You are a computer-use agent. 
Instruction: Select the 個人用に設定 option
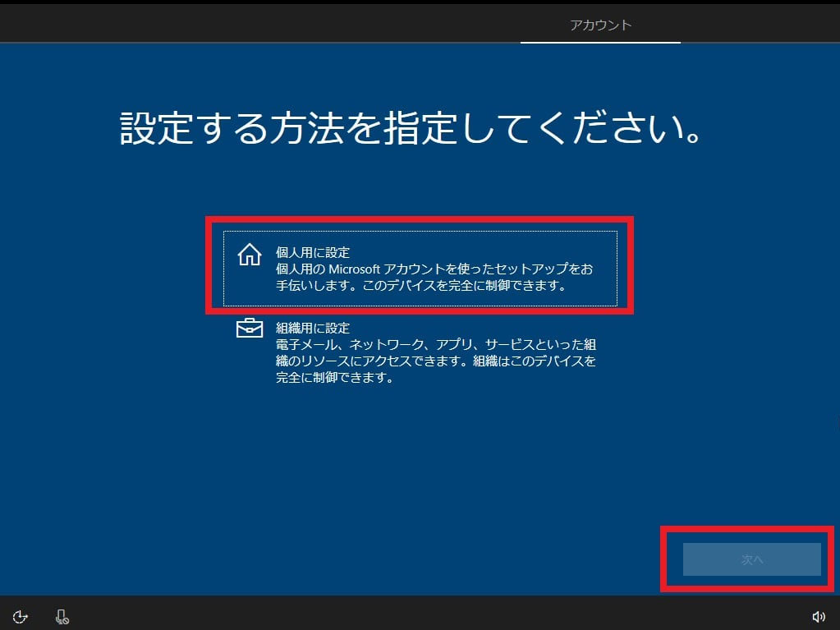pyautogui.click(x=420, y=269)
